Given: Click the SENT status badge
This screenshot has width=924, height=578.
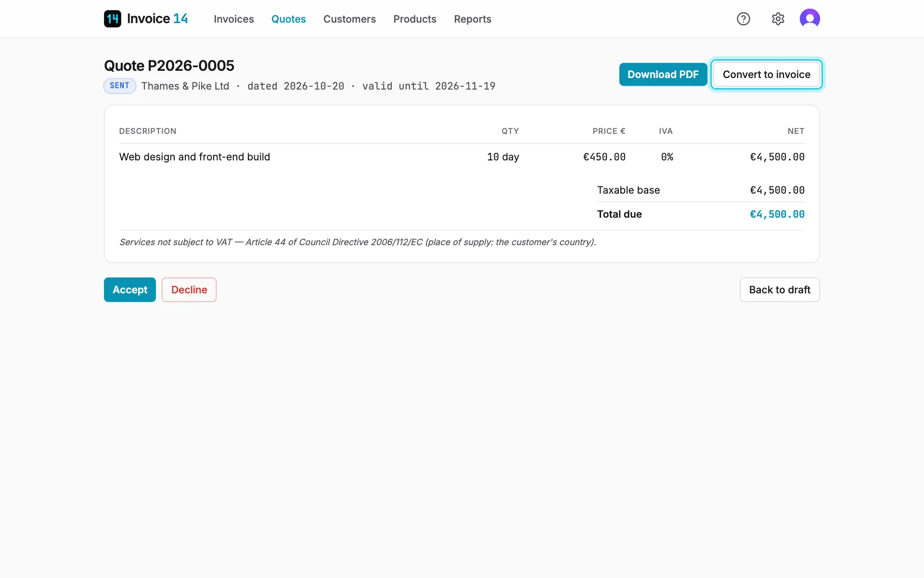Looking at the screenshot, I should [120, 86].
